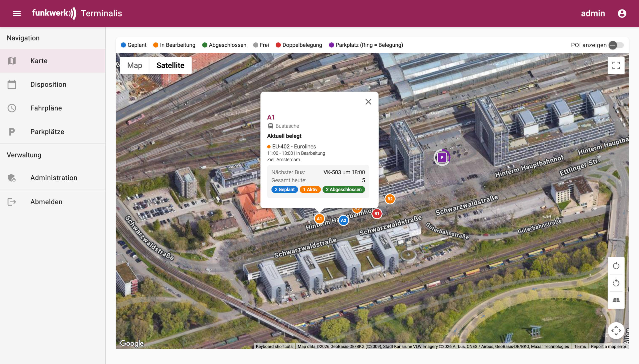The width and height of the screenshot is (639, 364).
Task: Open the Terms link on the map
Action: (x=580, y=347)
